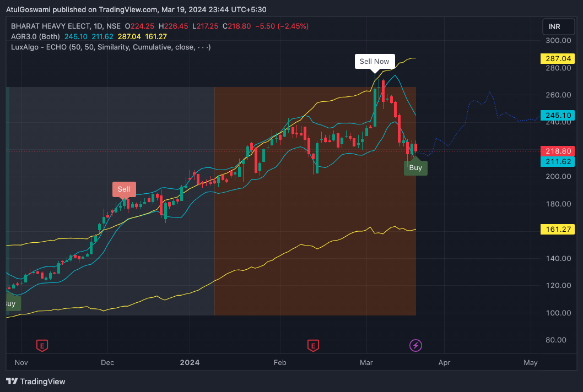Click the AGR3.0 value 287.04 in legend

click(129, 36)
